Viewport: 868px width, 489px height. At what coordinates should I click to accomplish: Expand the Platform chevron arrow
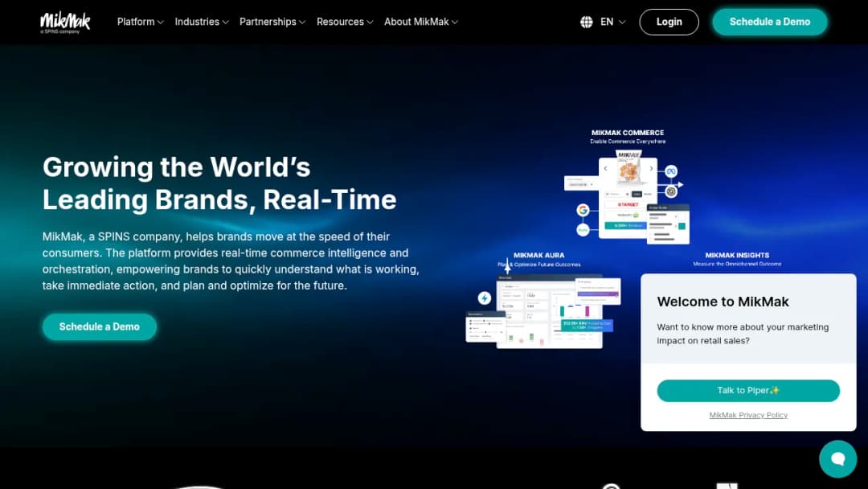pos(161,23)
